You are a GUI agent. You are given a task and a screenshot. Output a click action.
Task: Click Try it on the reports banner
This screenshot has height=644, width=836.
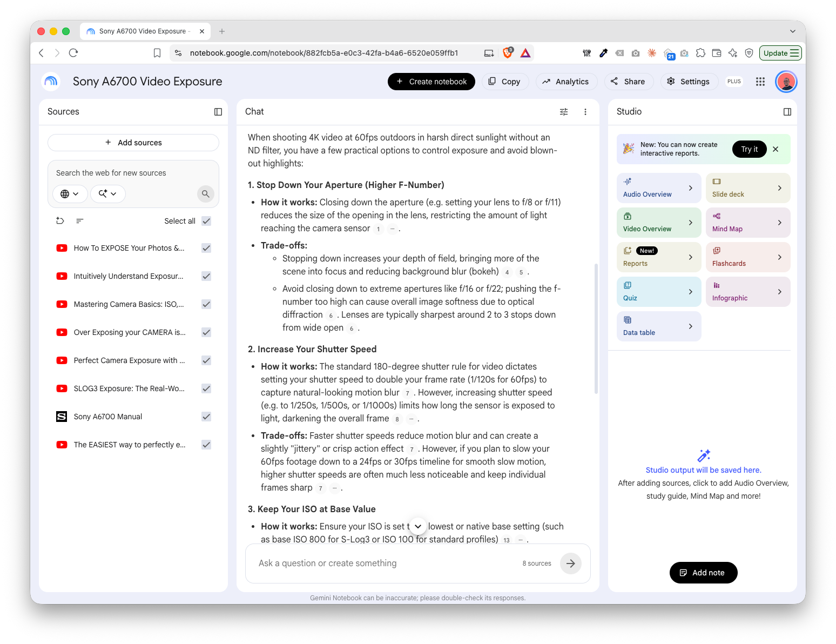tap(750, 149)
